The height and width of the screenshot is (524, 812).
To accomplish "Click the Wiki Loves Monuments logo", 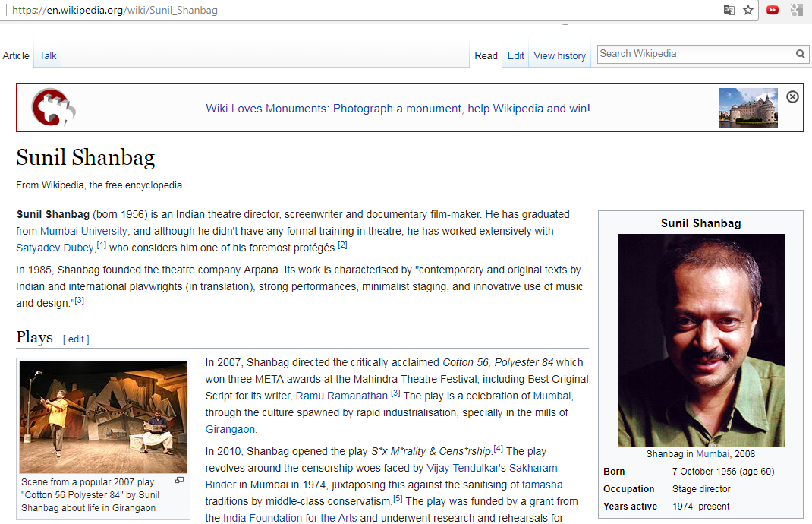I will pyautogui.click(x=53, y=107).
